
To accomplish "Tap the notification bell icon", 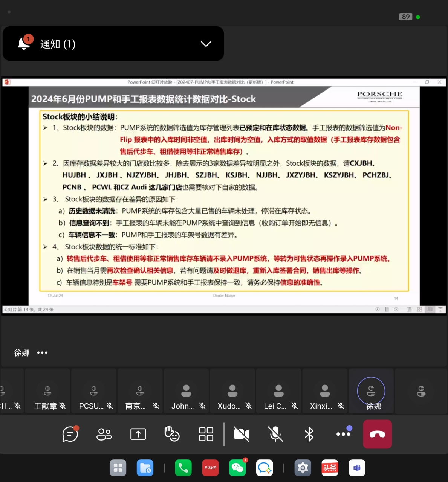I will pos(24,43).
